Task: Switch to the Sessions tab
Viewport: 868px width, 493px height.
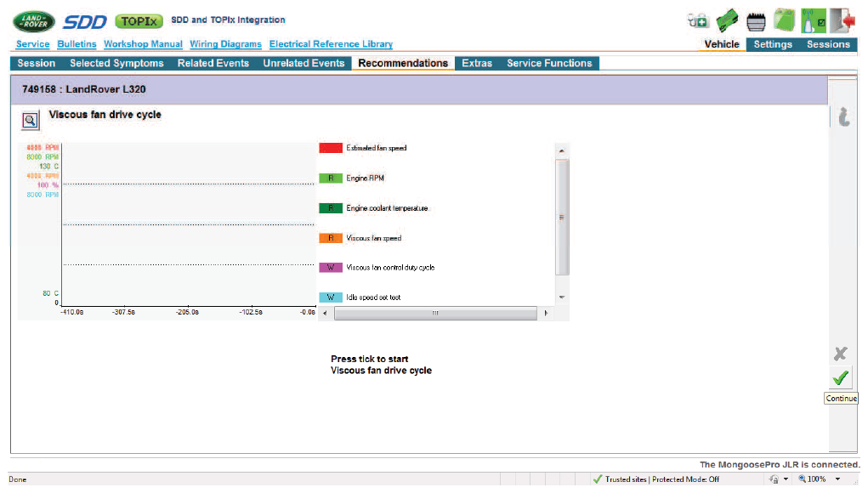Action: (x=828, y=44)
